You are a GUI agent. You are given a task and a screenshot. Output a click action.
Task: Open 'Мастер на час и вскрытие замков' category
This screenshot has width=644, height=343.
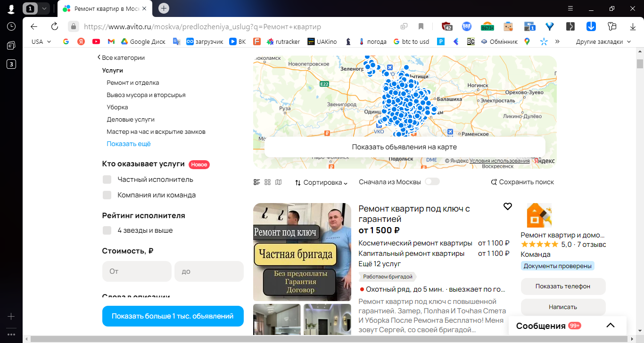(x=156, y=131)
